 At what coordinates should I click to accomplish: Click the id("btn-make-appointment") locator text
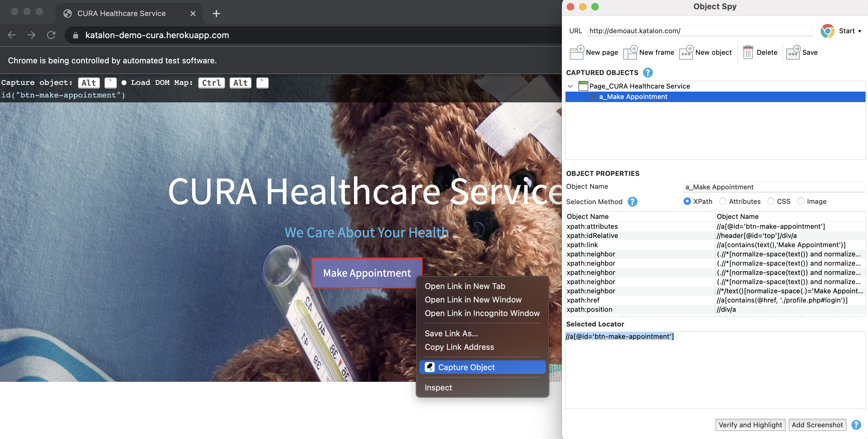pos(63,95)
